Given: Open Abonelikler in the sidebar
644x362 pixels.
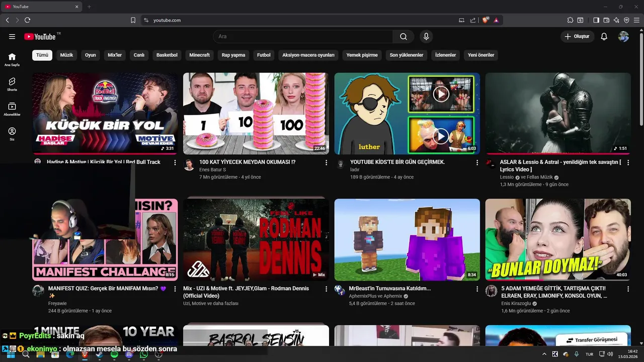Looking at the screenshot, I should coord(12,109).
